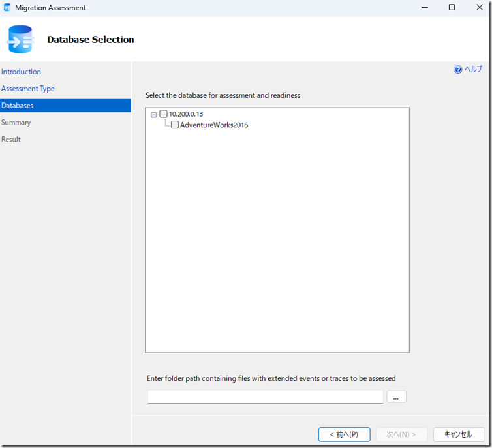Viewport: 492px width, 448px height.
Task: Select the Databases step in sidebar
Action: (18, 106)
